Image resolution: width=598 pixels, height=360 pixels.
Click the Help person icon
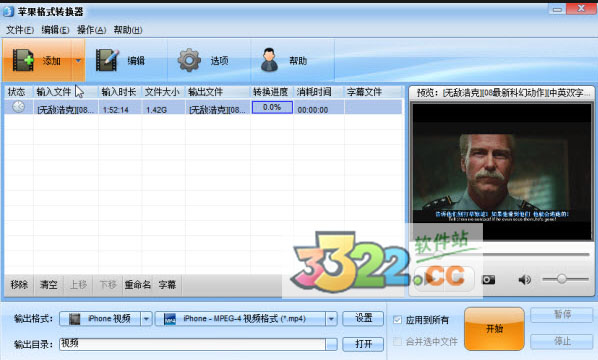[269, 60]
